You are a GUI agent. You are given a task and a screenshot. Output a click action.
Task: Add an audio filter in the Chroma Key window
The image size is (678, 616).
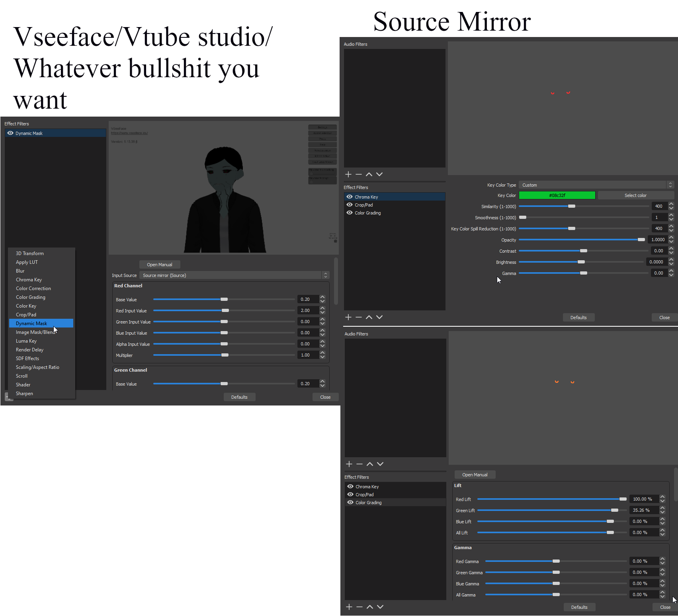pyautogui.click(x=348, y=174)
